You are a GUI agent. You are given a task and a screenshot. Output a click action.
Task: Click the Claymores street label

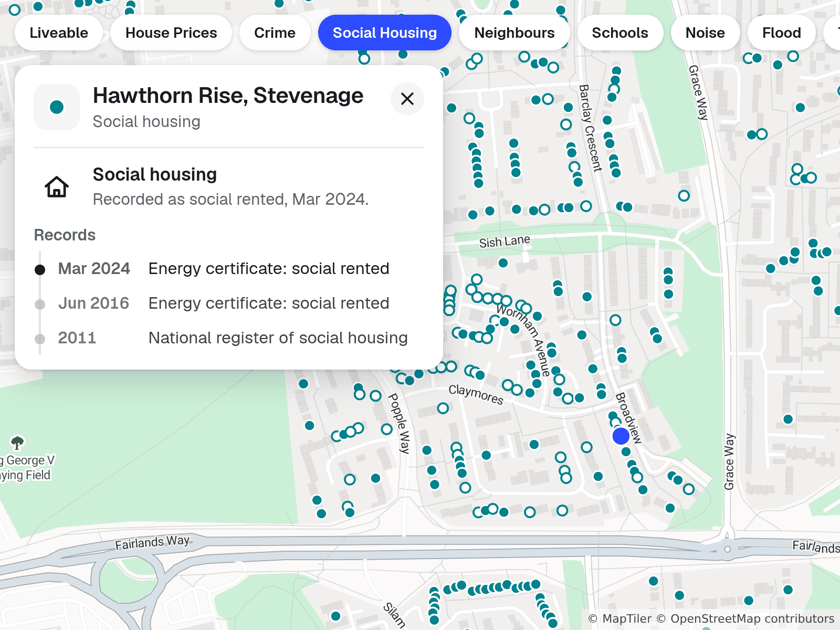476,394
